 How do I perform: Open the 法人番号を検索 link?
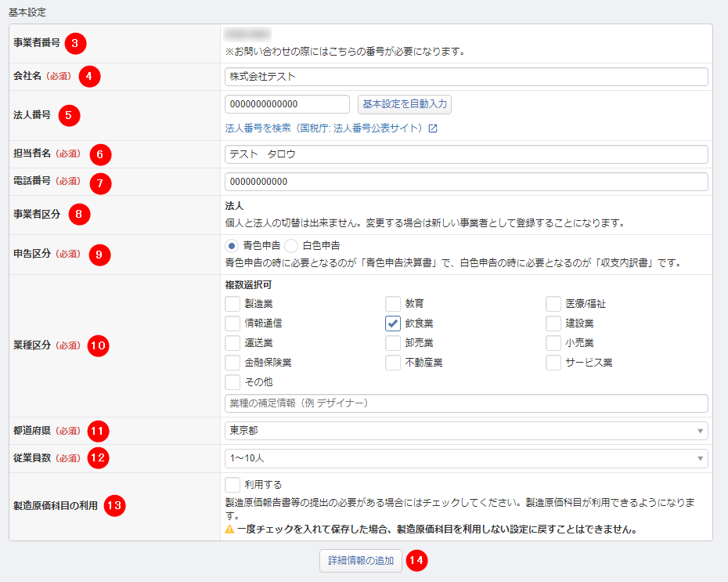(331, 128)
